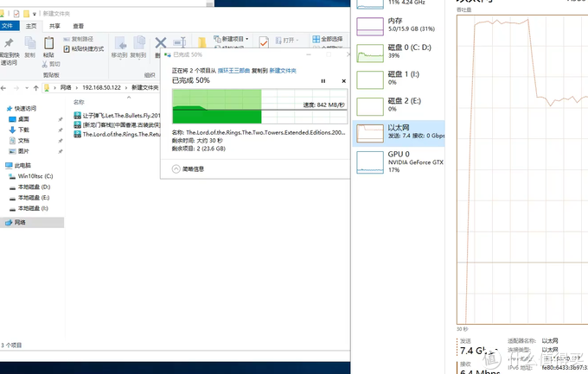The image size is (588, 374).
Task: Switch to the 共享 ribbon tab
Action: (54, 26)
